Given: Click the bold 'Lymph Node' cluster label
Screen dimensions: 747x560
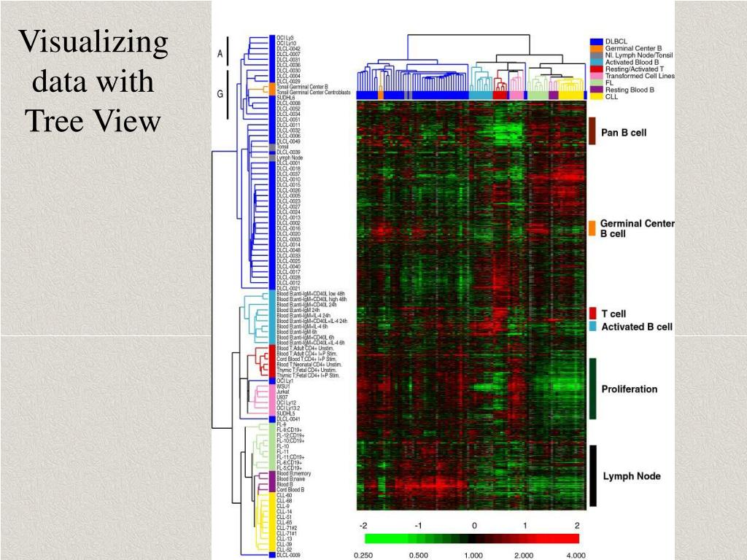Looking at the screenshot, I should pos(631,476).
